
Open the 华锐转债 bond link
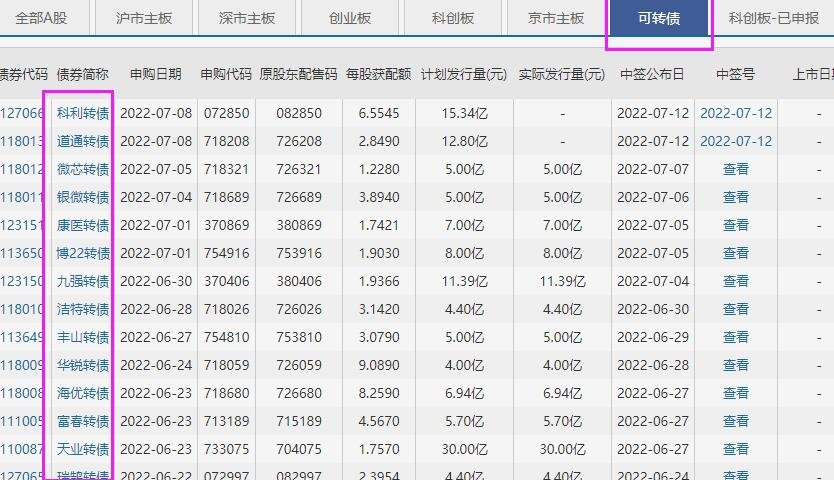[83, 365]
